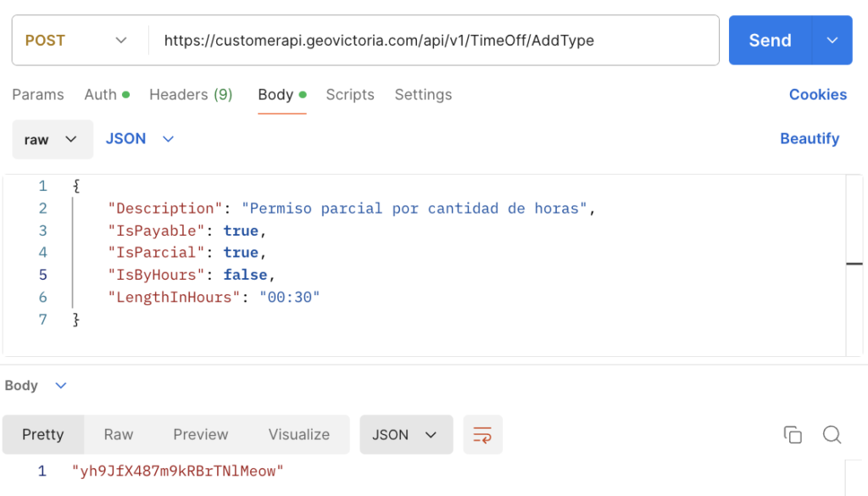Show the response Preview view
868x496 pixels.
[201, 435]
